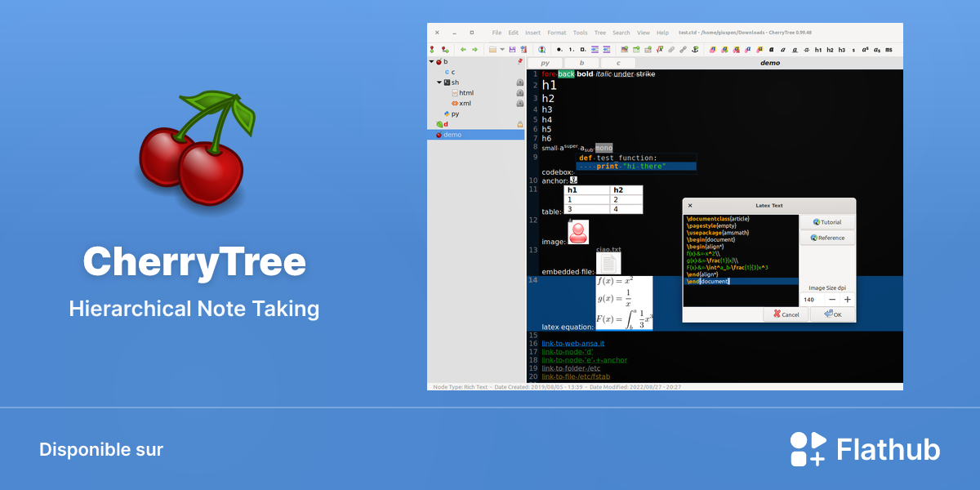Click the add sub node toolbar icon
The height and width of the screenshot is (490, 980).
pyautogui.click(x=445, y=49)
